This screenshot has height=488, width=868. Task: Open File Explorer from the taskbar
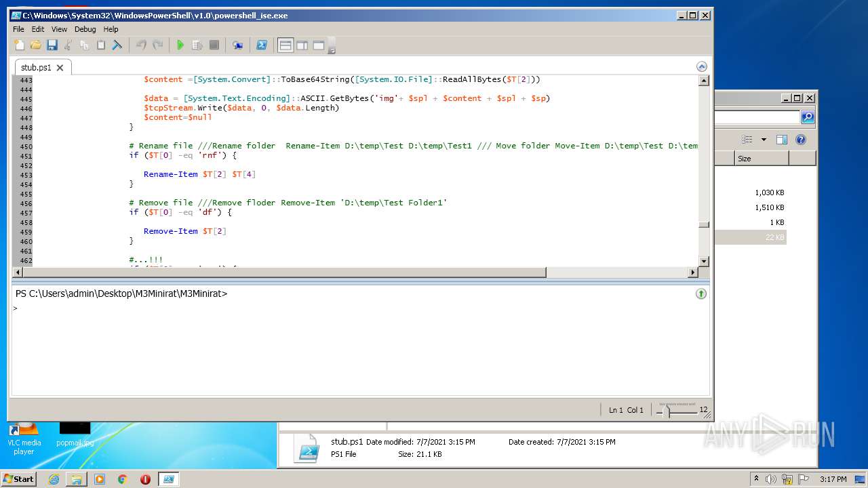point(77,479)
